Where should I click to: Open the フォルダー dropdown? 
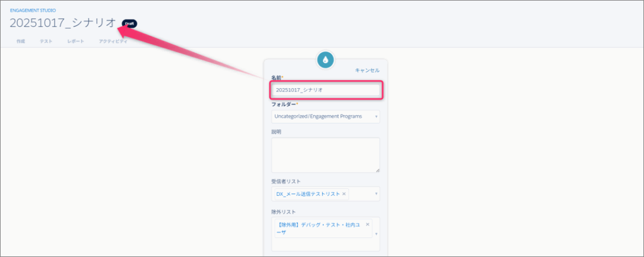click(x=325, y=117)
